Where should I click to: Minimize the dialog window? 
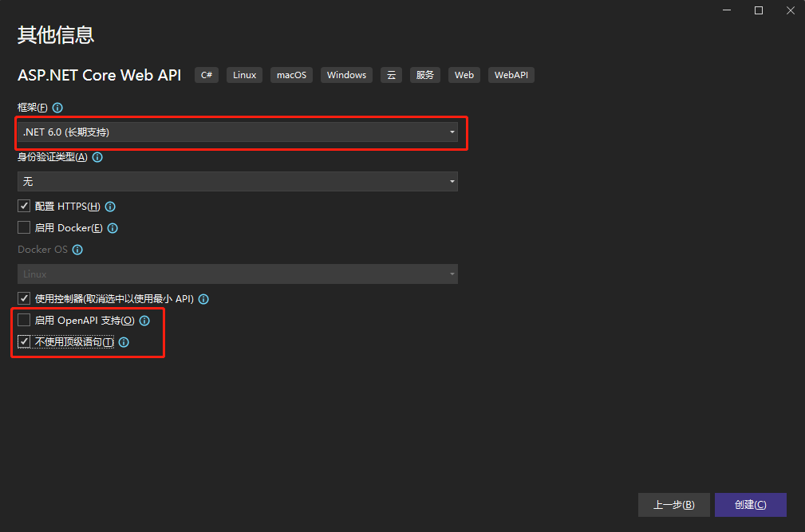click(x=727, y=10)
